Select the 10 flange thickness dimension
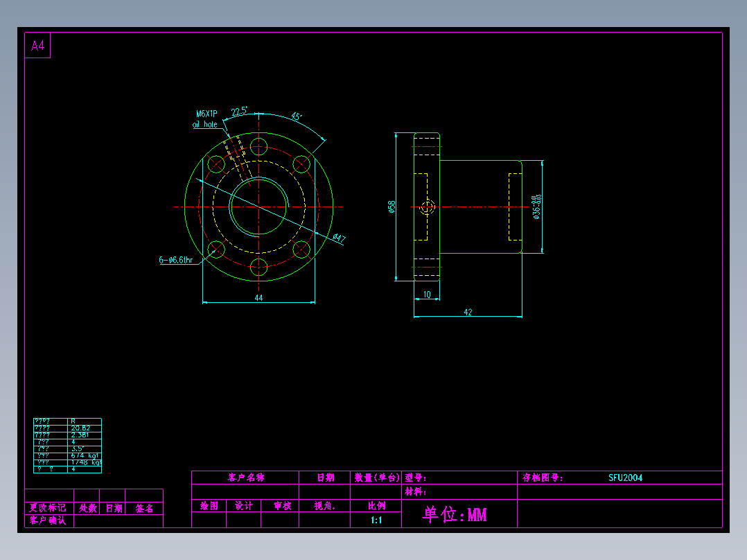Screen dimensions: 747x560 [x=427, y=295]
